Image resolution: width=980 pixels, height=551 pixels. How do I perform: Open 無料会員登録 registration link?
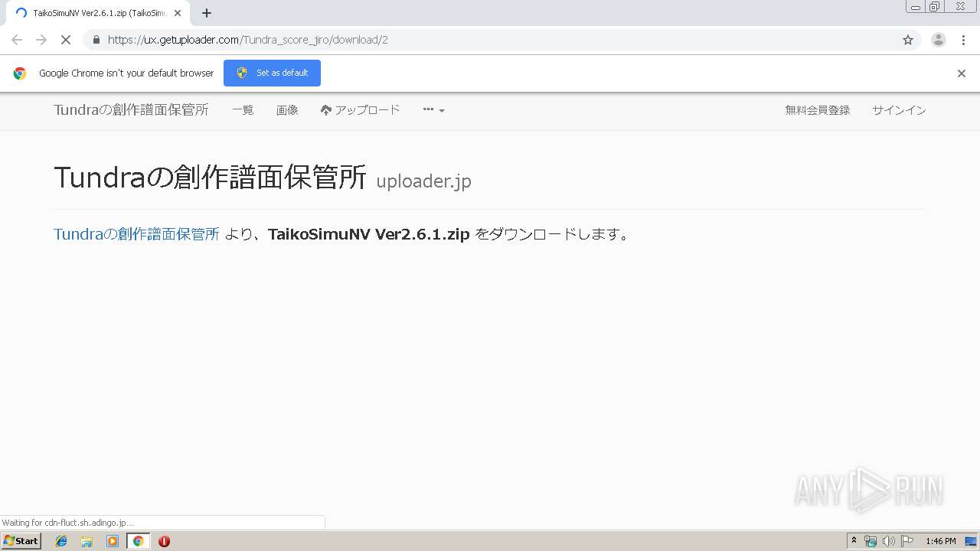818,110
